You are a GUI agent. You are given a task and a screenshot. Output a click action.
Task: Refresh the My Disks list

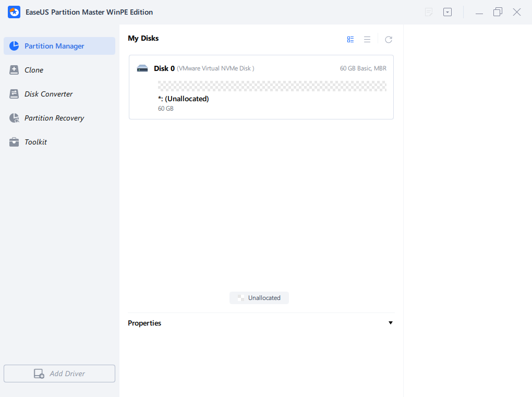tap(388, 39)
